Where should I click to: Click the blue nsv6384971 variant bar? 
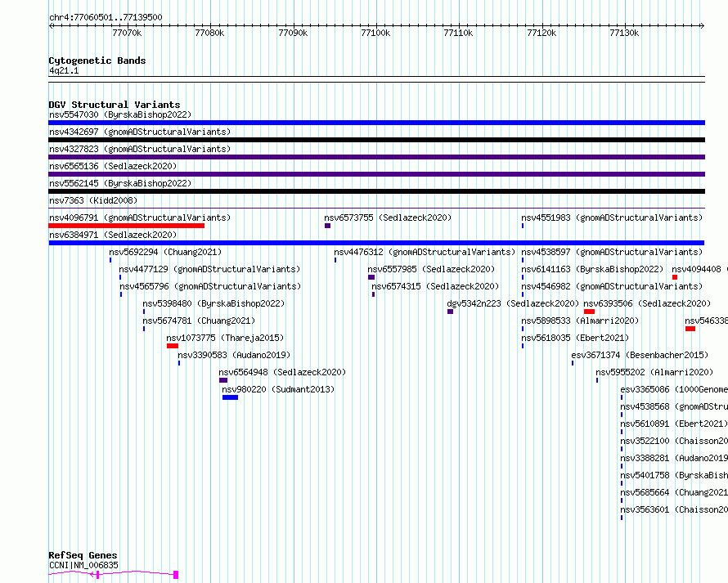click(x=376, y=243)
